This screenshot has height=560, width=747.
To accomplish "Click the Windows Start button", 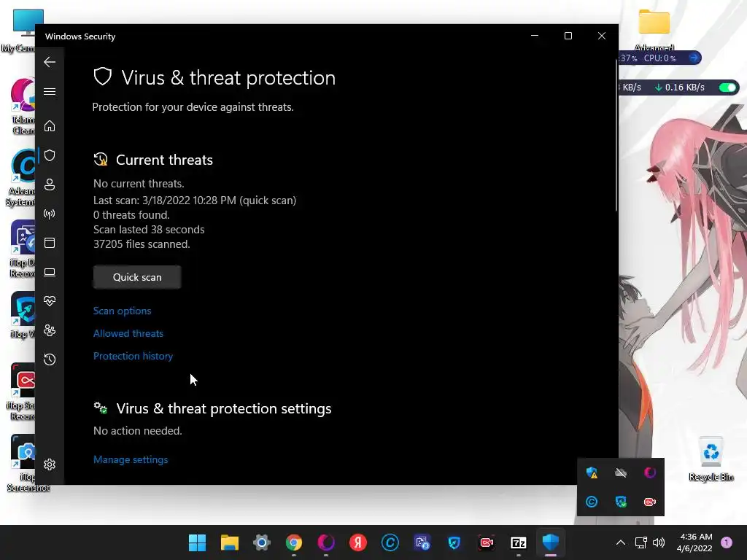I will click(x=197, y=542).
